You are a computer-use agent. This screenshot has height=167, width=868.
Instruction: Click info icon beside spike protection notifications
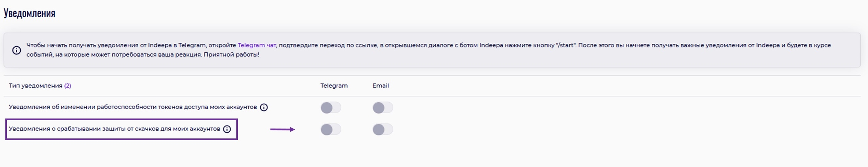point(227,129)
